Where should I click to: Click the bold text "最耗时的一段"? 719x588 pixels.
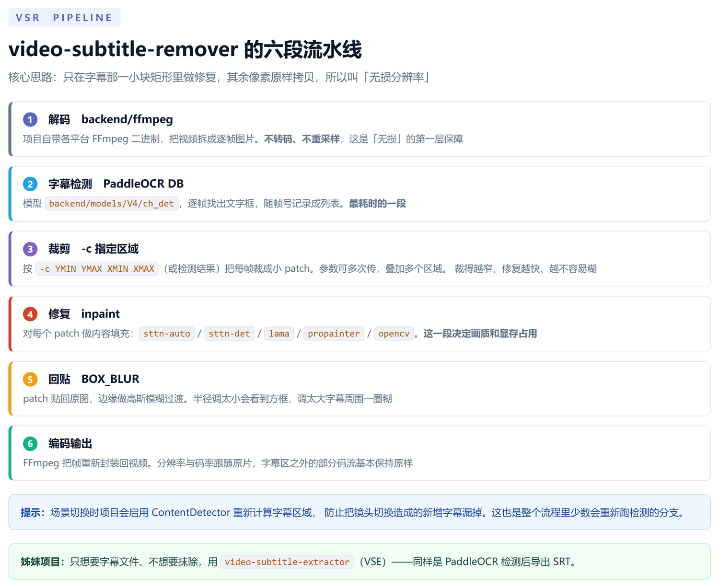click(x=377, y=204)
